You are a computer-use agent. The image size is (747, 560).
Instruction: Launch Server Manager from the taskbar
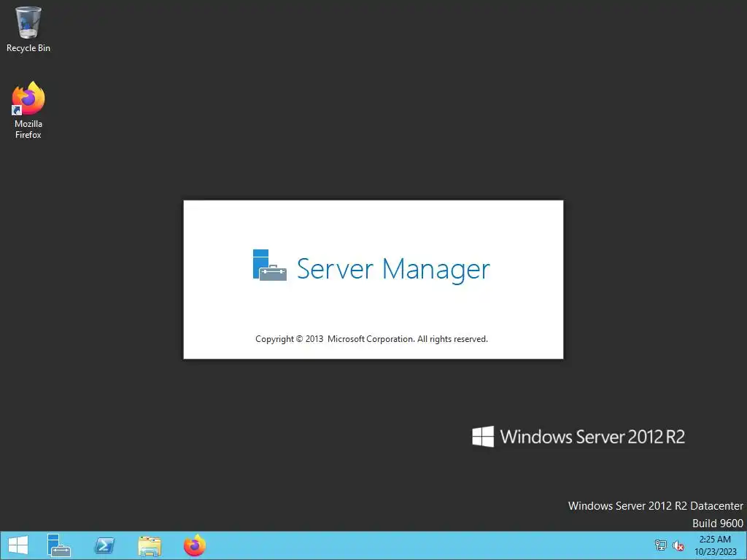(x=59, y=545)
